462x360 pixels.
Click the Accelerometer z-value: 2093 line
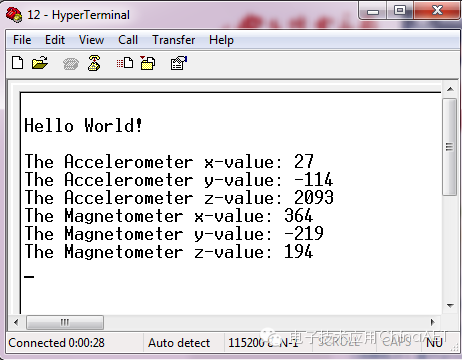(x=179, y=198)
